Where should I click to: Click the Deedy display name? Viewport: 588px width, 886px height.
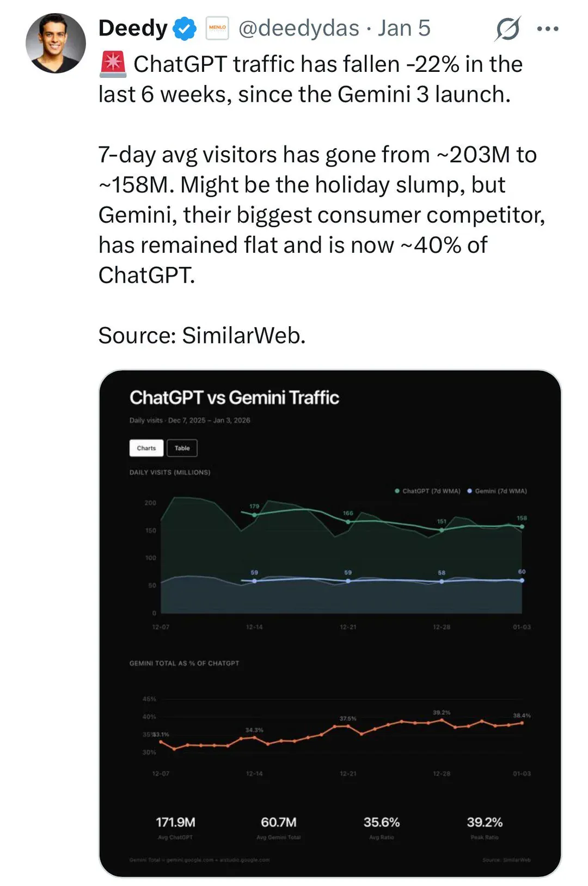pos(133,28)
